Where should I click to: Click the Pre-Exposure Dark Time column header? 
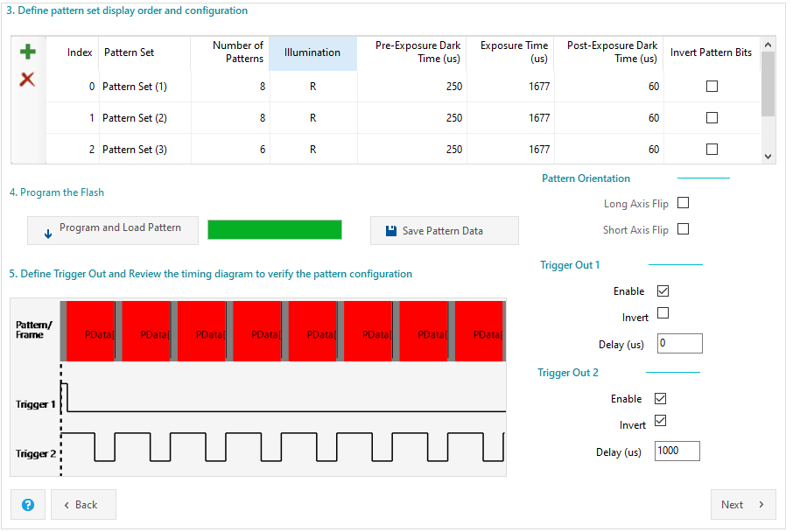[412, 52]
